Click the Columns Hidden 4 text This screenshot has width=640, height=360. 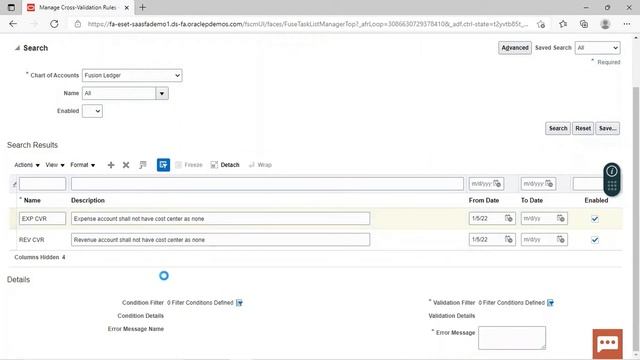pos(40,257)
